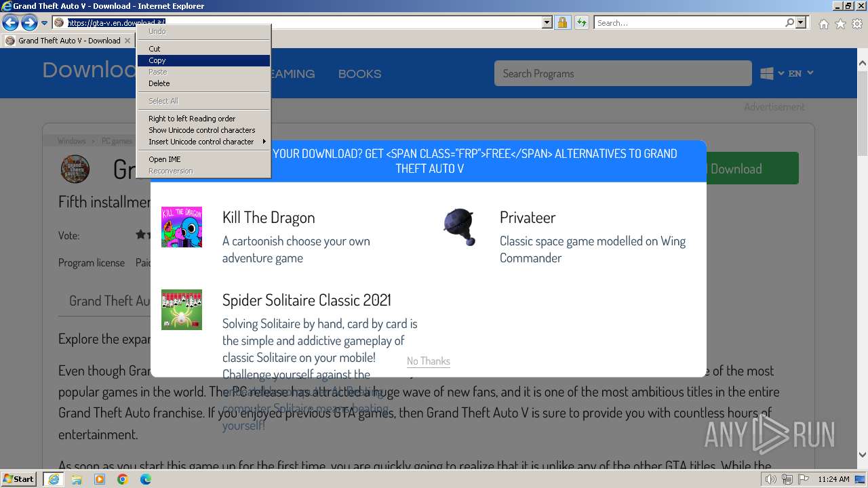868x488 pixels.
Task: Open the Windows platform selector
Action: pos(772,73)
